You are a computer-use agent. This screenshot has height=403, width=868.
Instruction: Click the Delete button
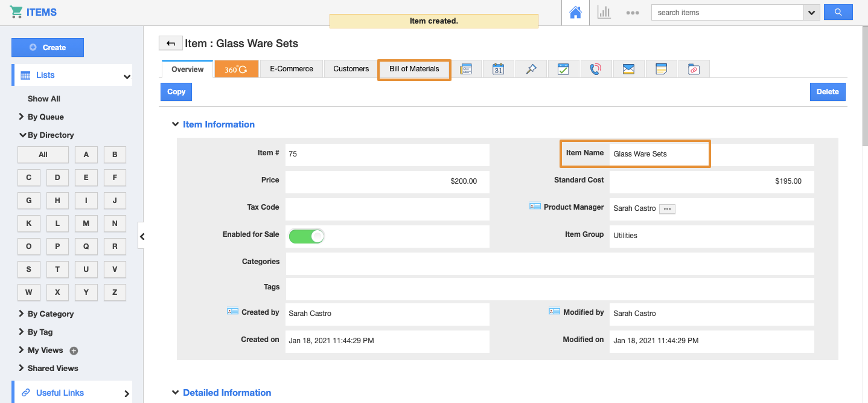[828, 92]
